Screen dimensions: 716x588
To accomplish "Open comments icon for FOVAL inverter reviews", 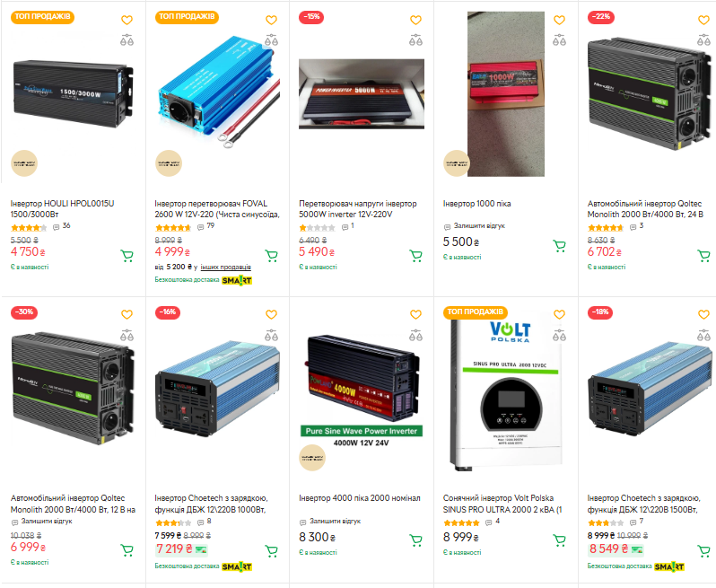I will (200, 227).
